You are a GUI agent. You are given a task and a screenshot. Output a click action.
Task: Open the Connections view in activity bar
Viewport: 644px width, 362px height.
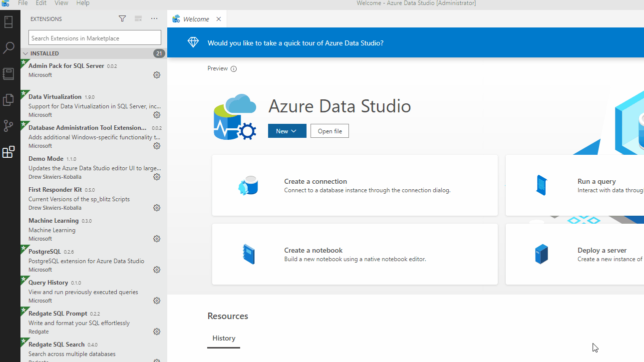[x=8, y=22]
